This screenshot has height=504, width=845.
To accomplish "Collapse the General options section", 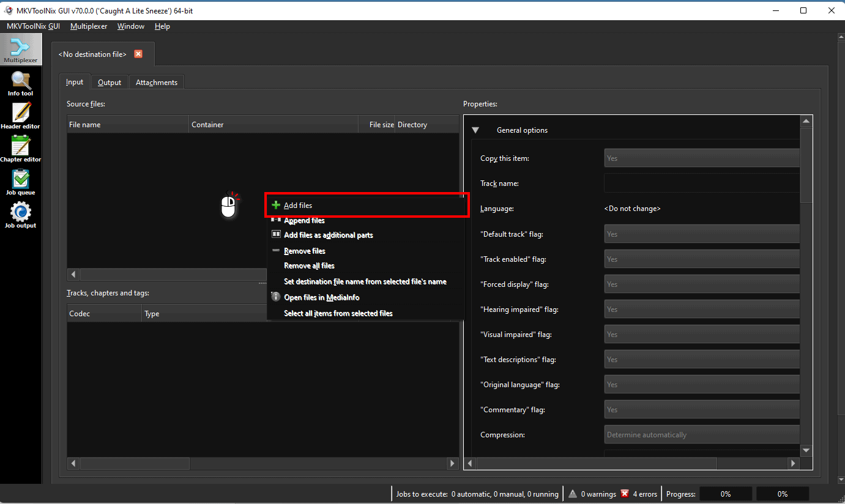I will (x=475, y=130).
